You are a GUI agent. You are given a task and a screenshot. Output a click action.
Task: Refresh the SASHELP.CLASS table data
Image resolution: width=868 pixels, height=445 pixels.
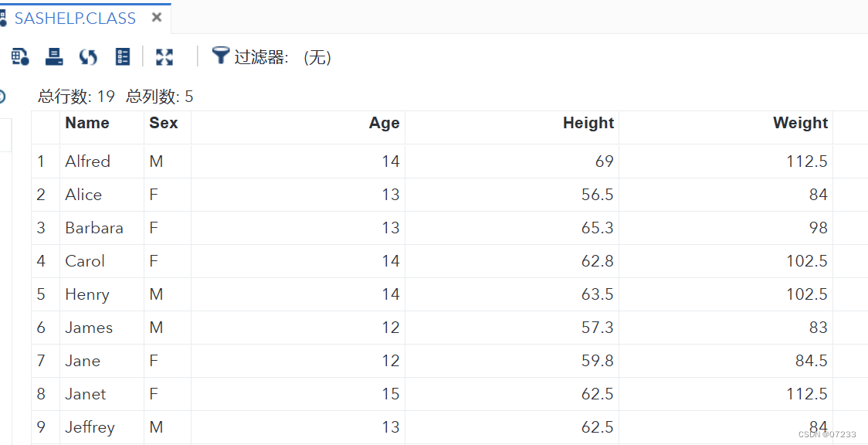tap(87, 56)
